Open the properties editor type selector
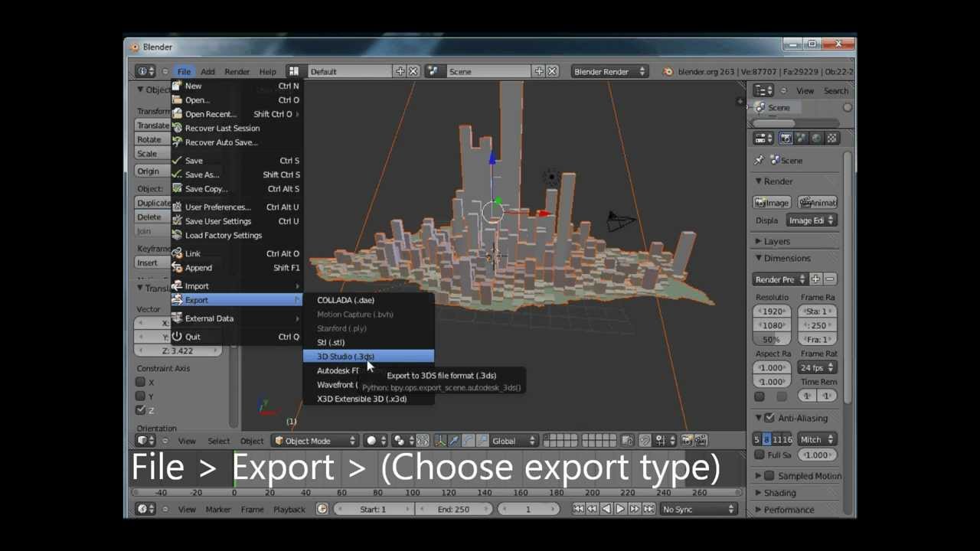Viewport: 980px width, 551px height. pyautogui.click(x=763, y=139)
